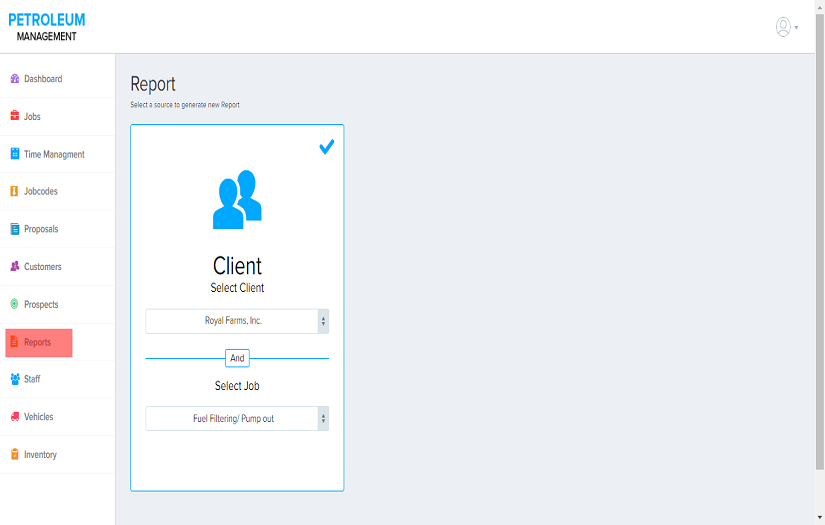Click the Report page heading
825x525 pixels.
[153, 84]
